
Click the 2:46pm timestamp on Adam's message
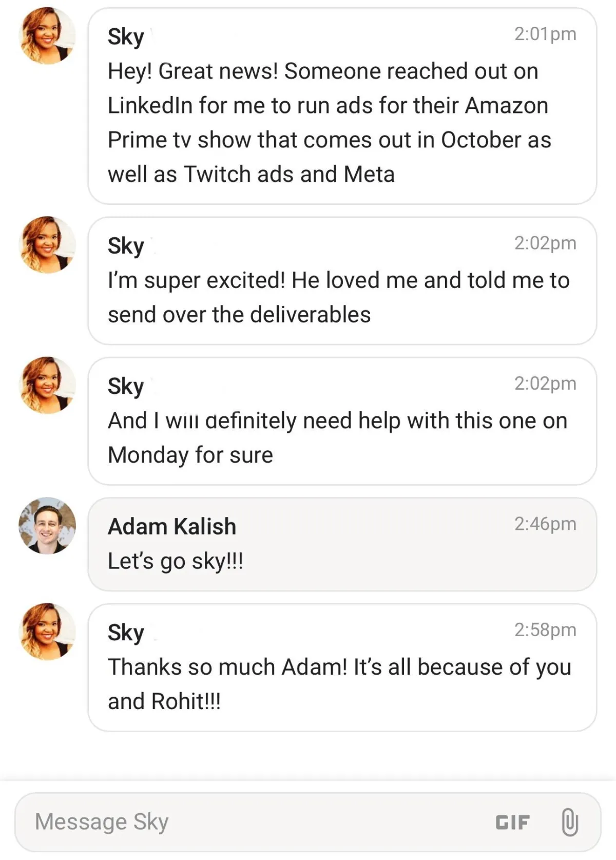point(545,524)
